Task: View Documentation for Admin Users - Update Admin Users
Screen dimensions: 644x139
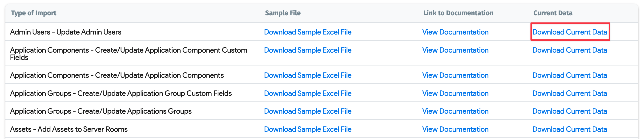Action: pos(455,32)
